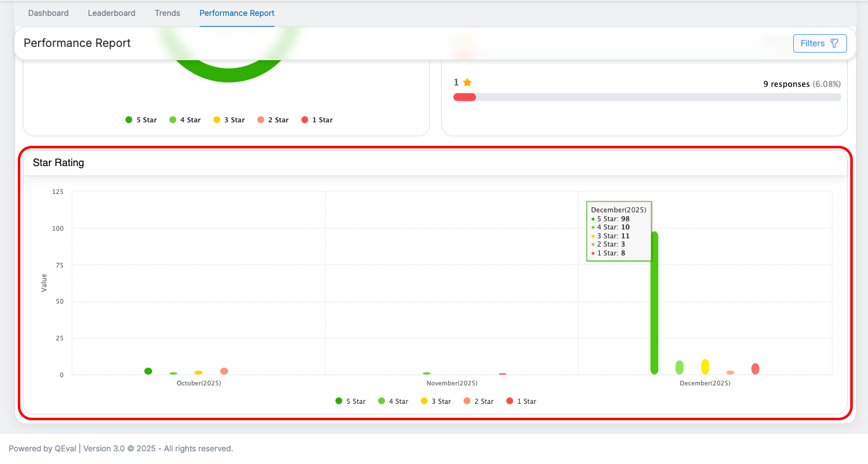This screenshot has width=868, height=464.
Task: Click the yellow December 3 Star bar
Action: 705,367
